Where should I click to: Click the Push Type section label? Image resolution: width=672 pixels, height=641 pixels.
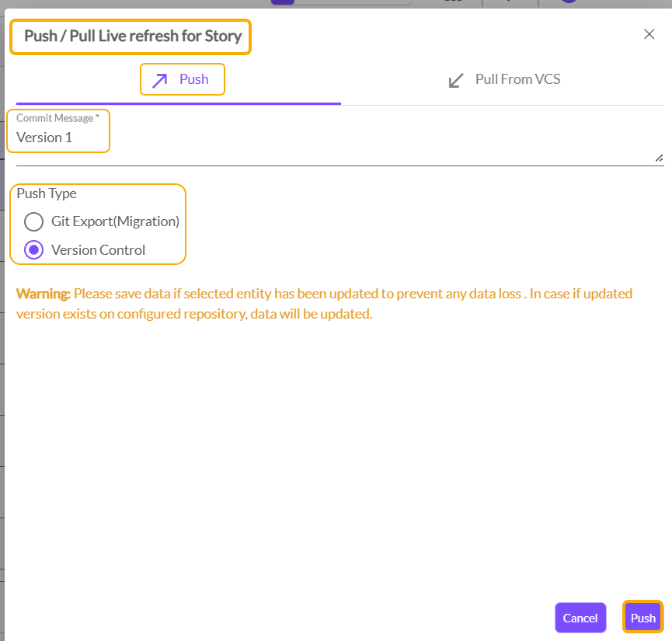coord(47,193)
